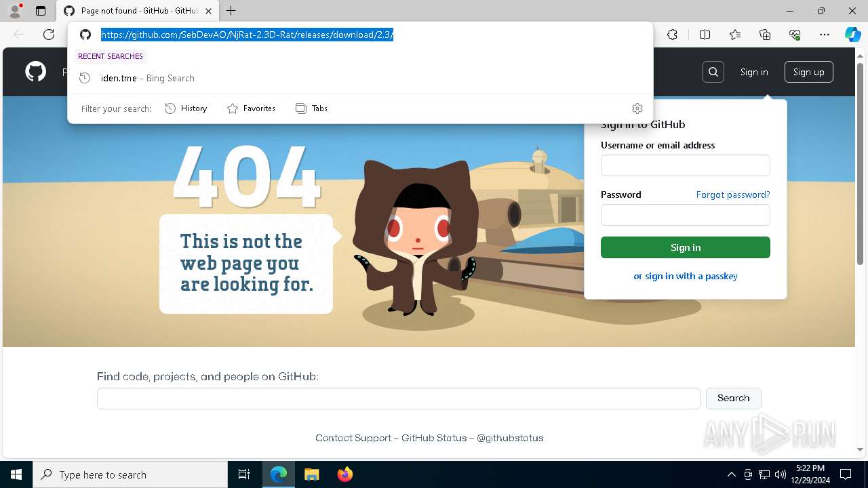Click the GitHub Octocat logo
This screenshot has width=868, height=488.
(35, 72)
